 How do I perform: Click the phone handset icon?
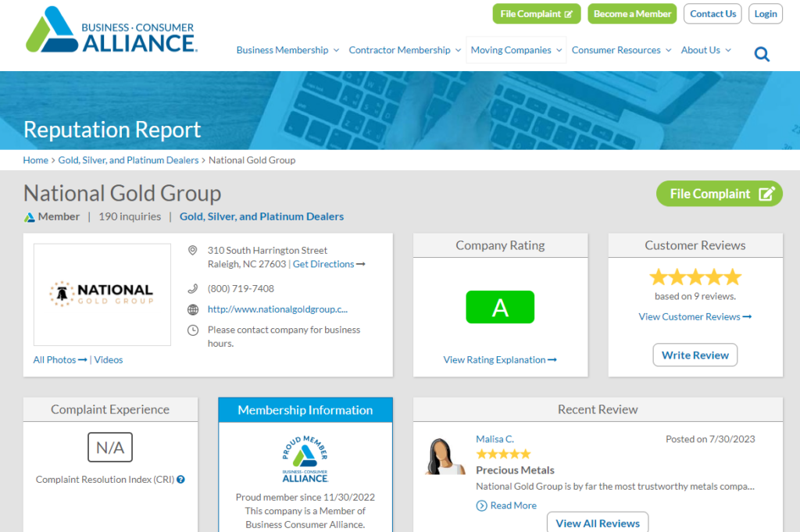click(192, 289)
